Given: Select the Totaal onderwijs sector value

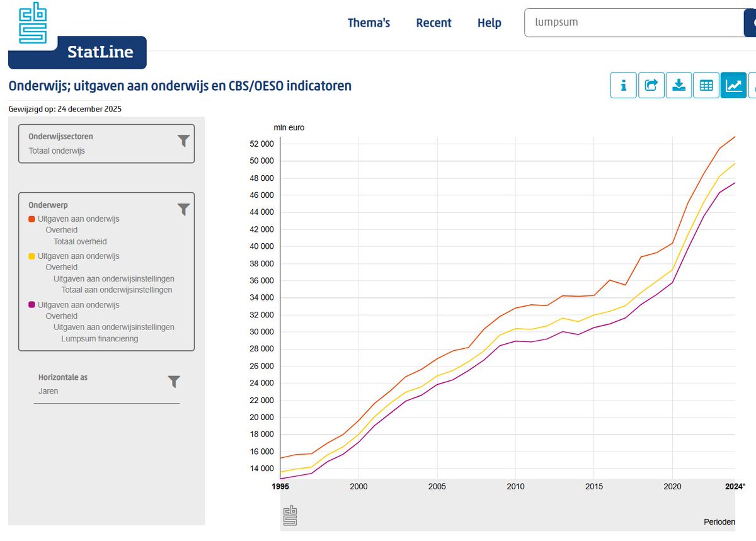Looking at the screenshot, I should click(x=57, y=151).
